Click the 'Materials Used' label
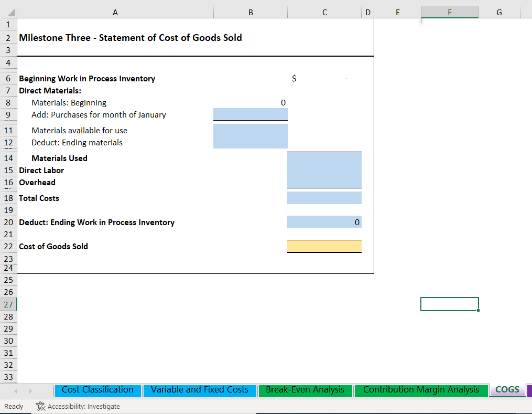Image resolution: width=532 pixels, height=414 pixels. [59, 158]
